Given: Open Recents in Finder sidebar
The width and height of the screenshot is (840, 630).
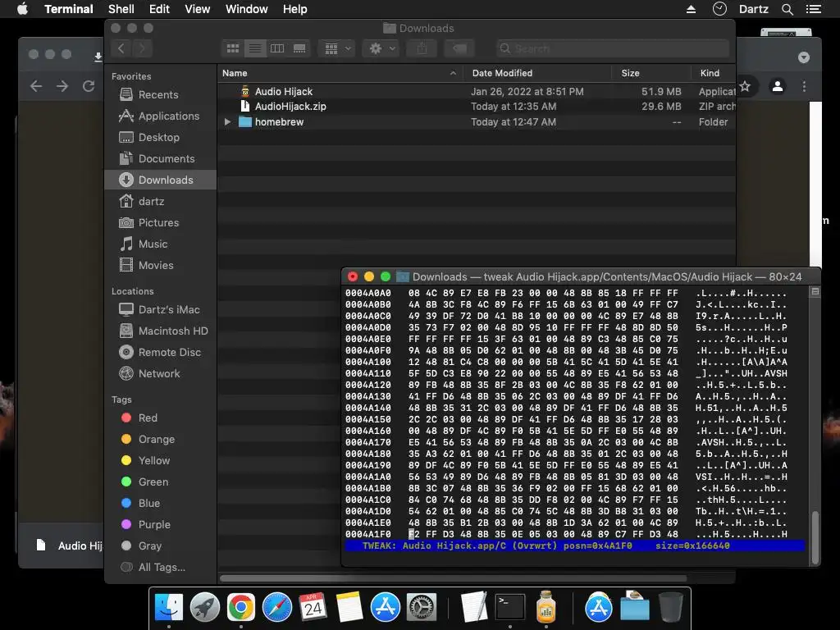Looking at the screenshot, I should (158, 95).
